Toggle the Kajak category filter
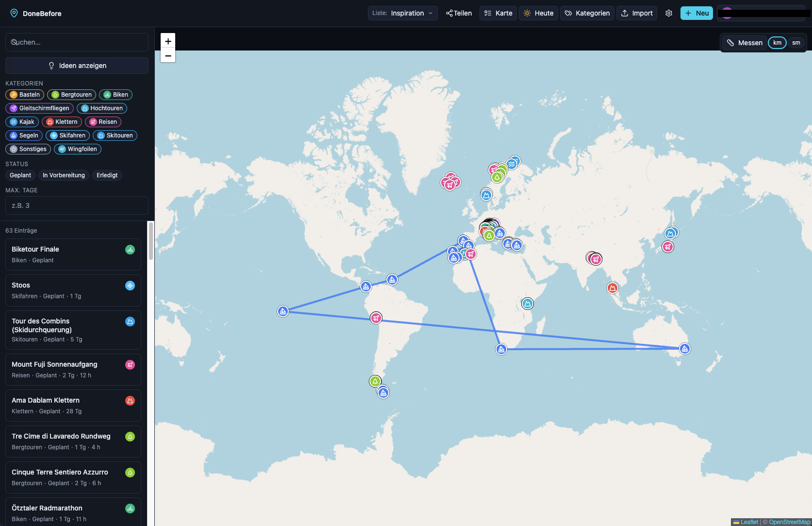This screenshot has width=812, height=526. point(22,122)
